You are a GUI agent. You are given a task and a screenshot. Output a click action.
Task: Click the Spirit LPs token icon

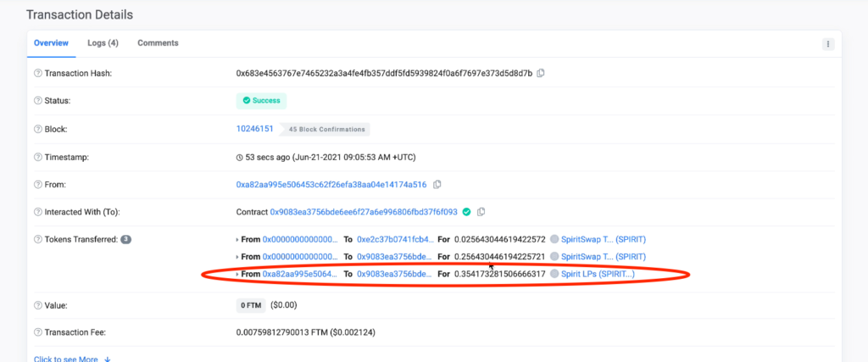(554, 274)
